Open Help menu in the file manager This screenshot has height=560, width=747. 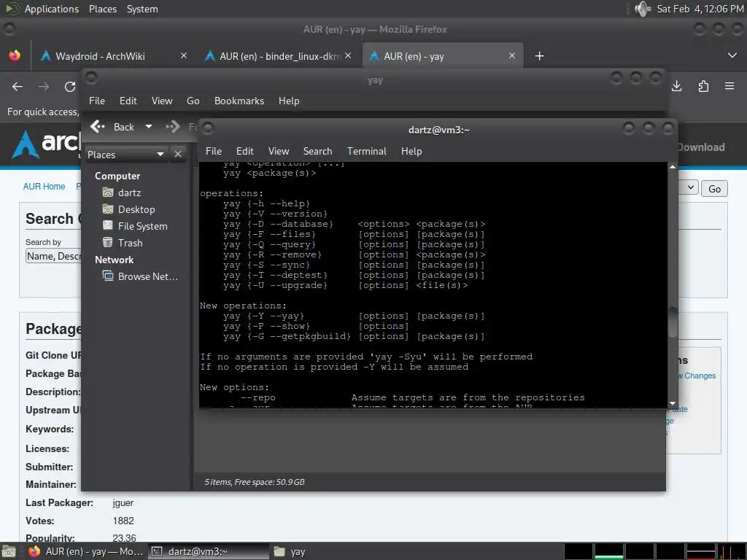point(289,101)
